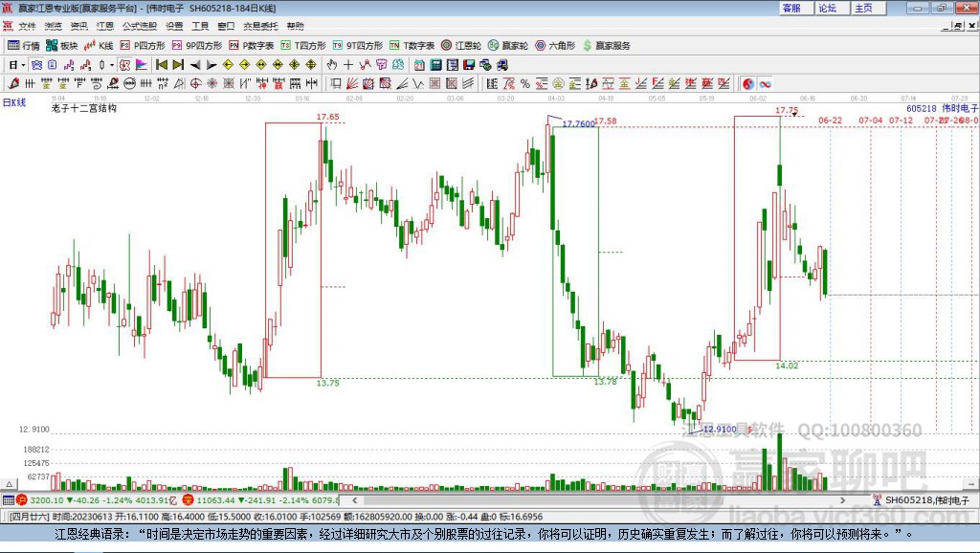Screen dimensions: 980x553
Task: Click the black right arrow icon
Action: click(x=212, y=65)
